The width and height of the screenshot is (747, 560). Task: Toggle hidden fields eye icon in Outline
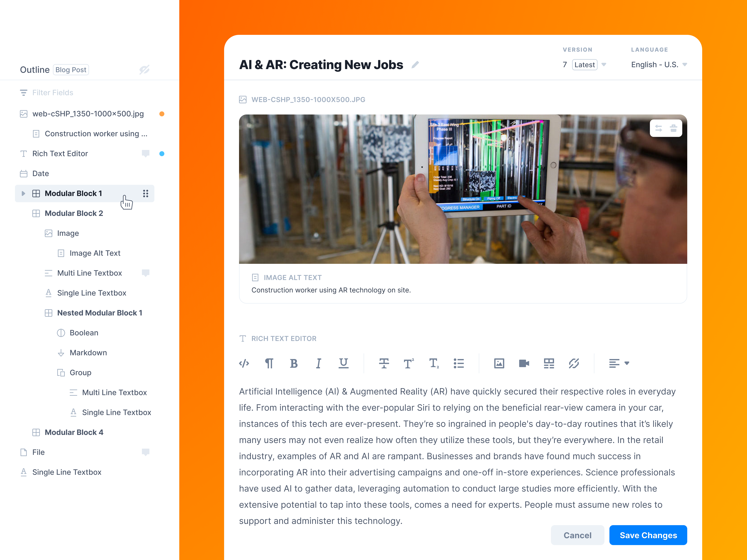(x=145, y=70)
